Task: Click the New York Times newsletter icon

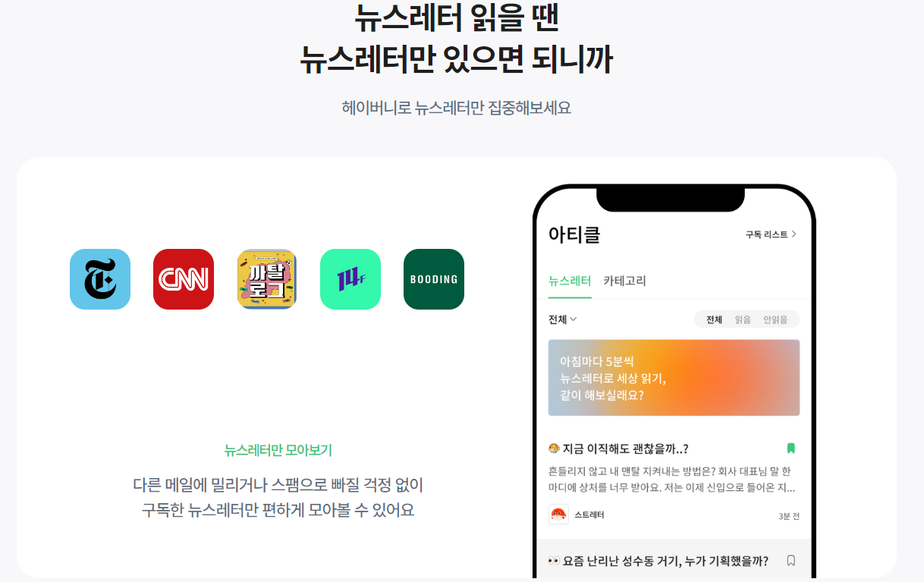Action: point(100,279)
